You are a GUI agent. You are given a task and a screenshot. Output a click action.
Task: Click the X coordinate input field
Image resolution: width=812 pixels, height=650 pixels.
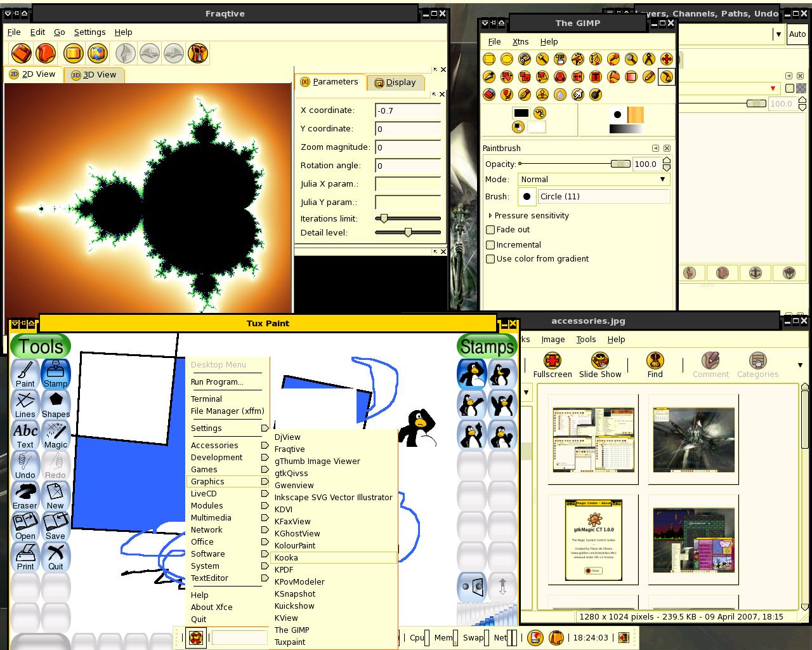click(408, 111)
